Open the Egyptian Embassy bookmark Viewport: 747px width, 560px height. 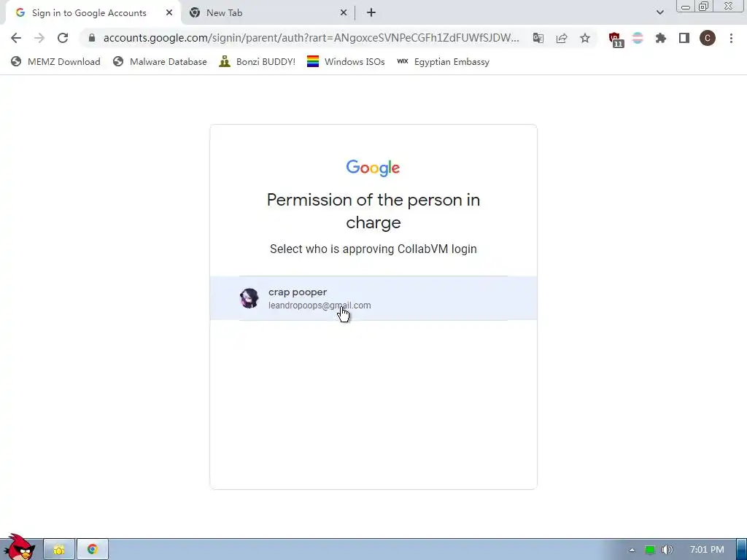coord(443,62)
